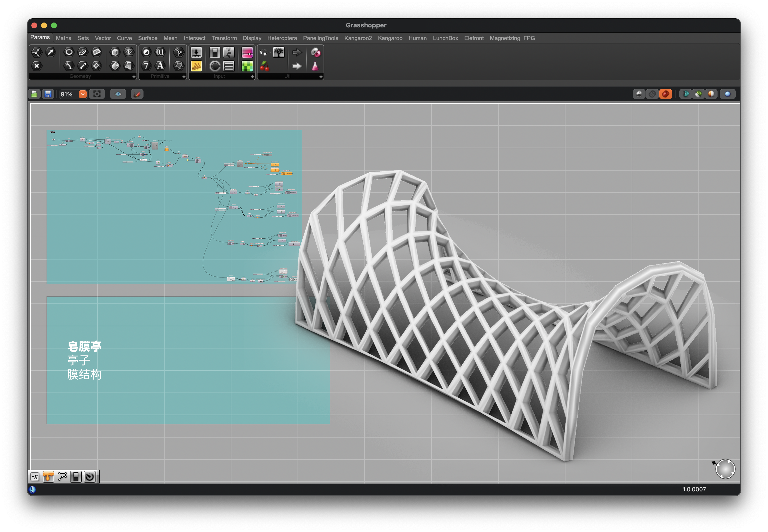
Task: Select the Panel component icon
Action: pyautogui.click(x=196, y=66)
